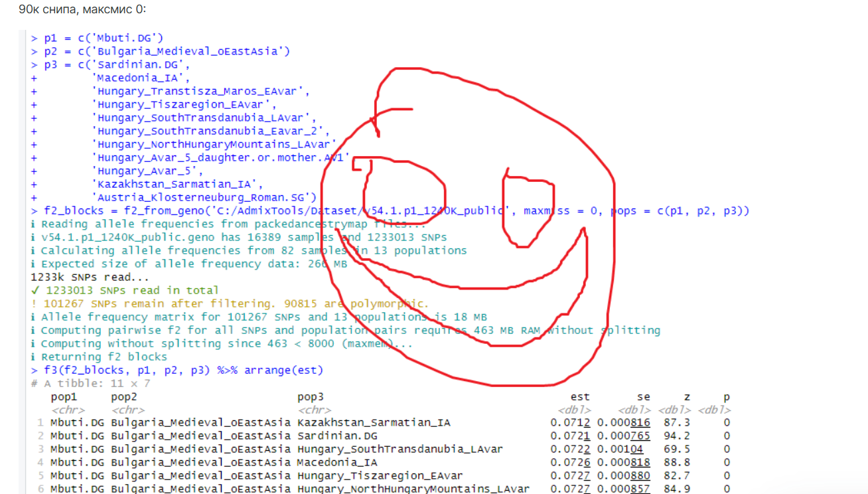
Task: Click the "pop3" column header
Action: (311, 397)
